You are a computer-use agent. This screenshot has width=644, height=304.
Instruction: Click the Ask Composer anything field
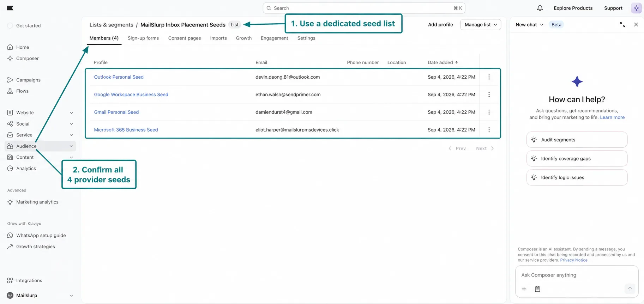click(x=577, y=275)
